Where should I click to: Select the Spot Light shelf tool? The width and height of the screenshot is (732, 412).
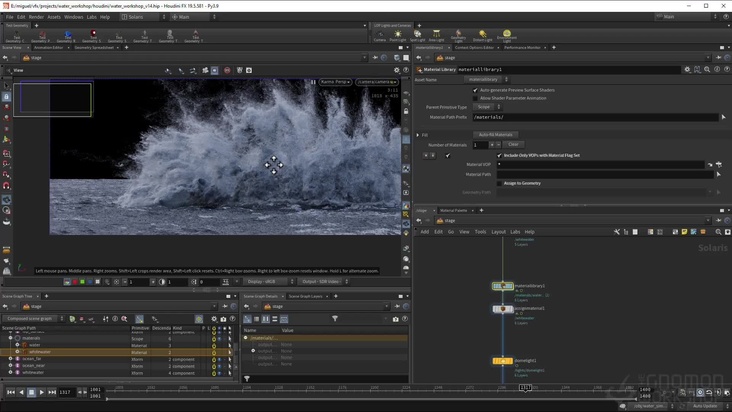click(417, 35)
